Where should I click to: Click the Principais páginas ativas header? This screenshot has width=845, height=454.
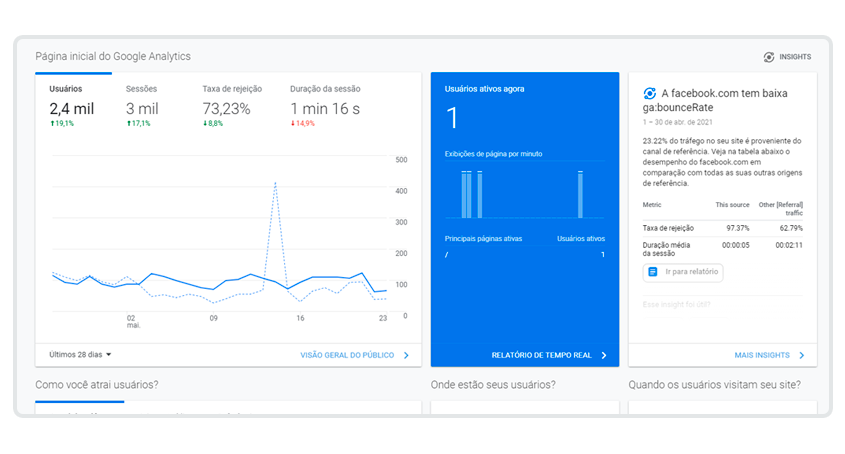[483, 238]
